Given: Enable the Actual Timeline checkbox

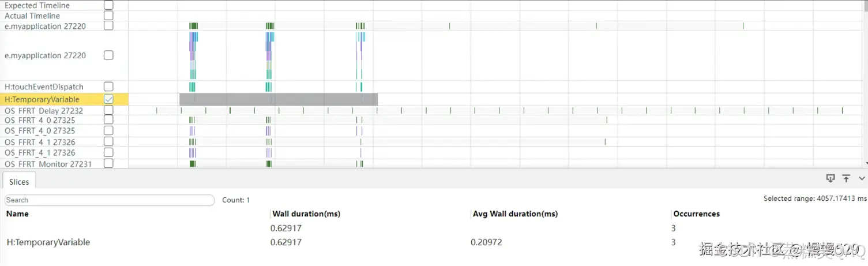Looking at the screenshot, I should click(x=108, y=16).
